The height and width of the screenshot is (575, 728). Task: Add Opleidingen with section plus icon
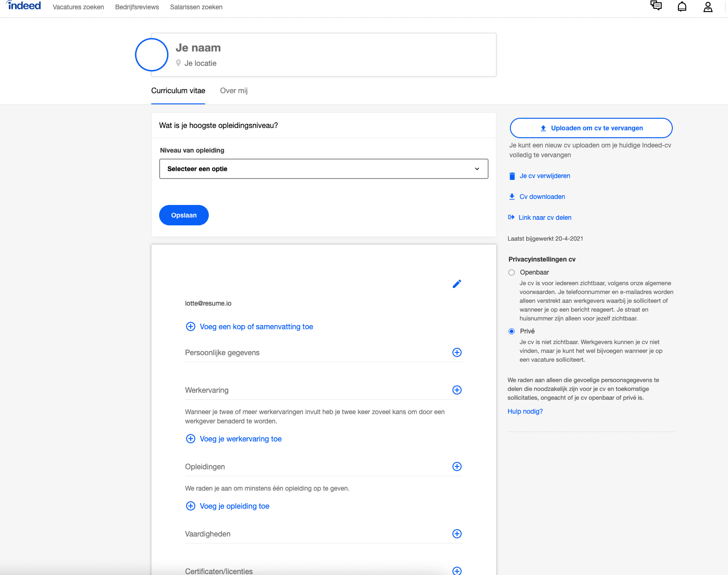tap(457, 466)
